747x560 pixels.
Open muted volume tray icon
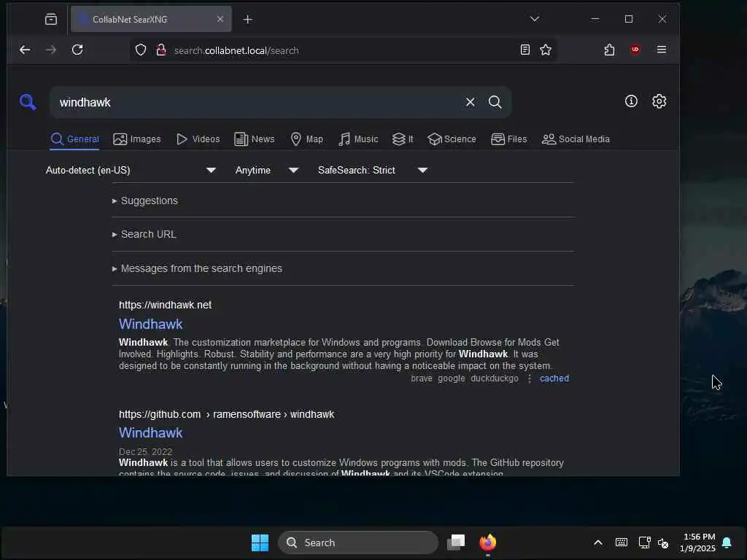(x=663, y=542)
